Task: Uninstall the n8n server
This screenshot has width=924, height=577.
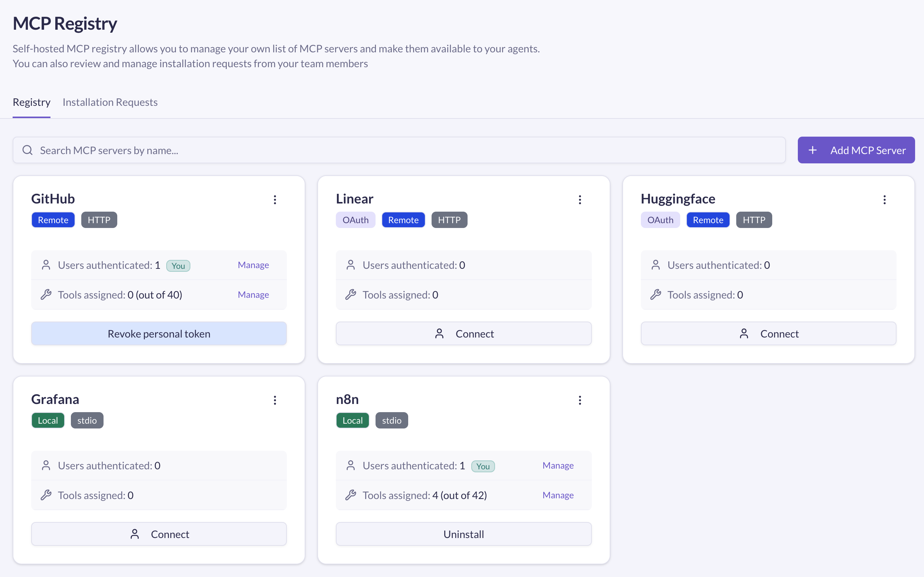Action: (463, 534)
